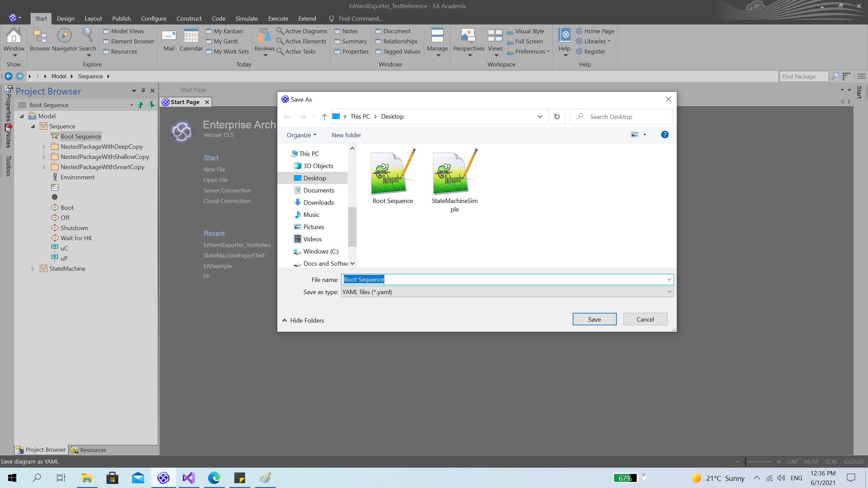Expand the NestedPackageWithShallowCopy package

pos(44,157)
